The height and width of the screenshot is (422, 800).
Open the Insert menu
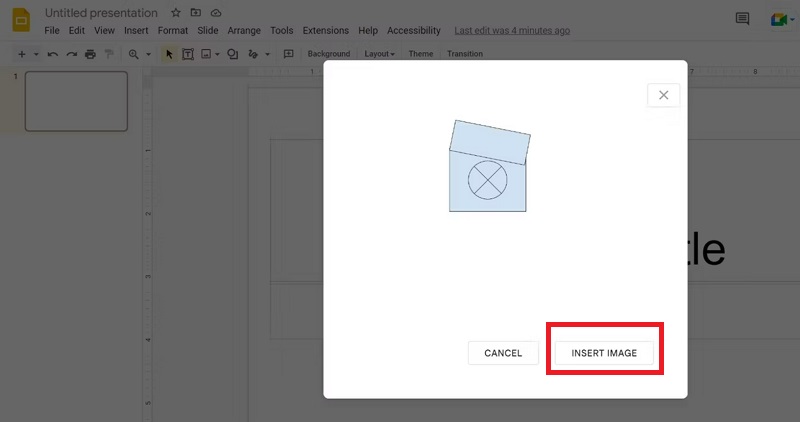(136, 30)
